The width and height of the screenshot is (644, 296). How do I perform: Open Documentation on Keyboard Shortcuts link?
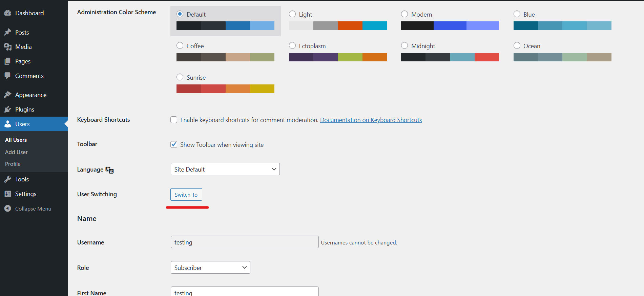(x=371, y=120)
